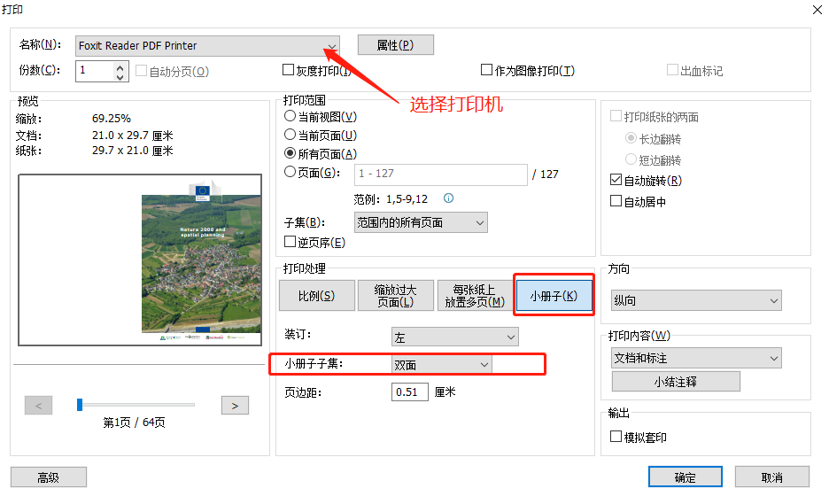Viewport: 829px width, 504px height.
Task: Open 打印内容 dropdown 文档和标注
Action: tap(696, 358)
